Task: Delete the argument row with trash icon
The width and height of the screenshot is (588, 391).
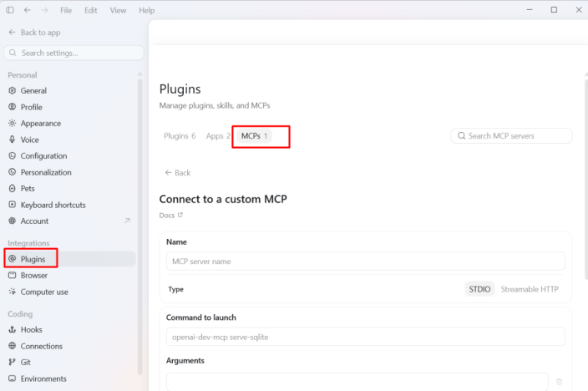Action: click(559, 382)
